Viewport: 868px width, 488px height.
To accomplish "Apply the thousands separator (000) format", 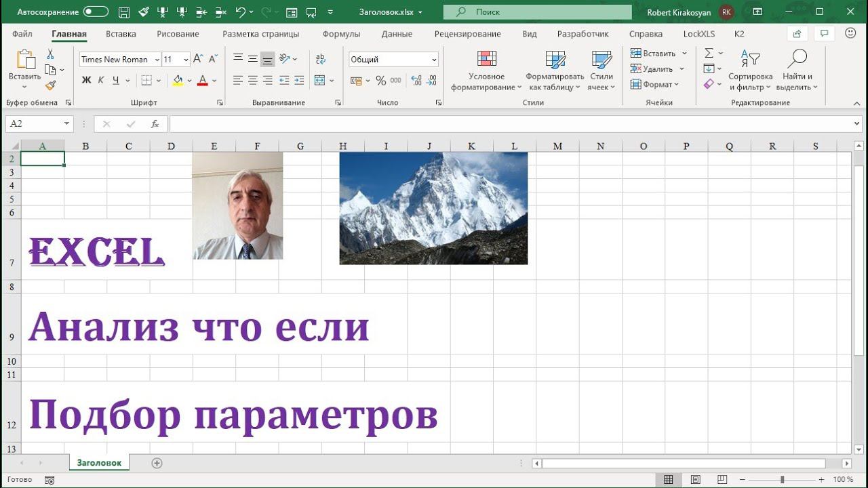I will tap(396, 81).
